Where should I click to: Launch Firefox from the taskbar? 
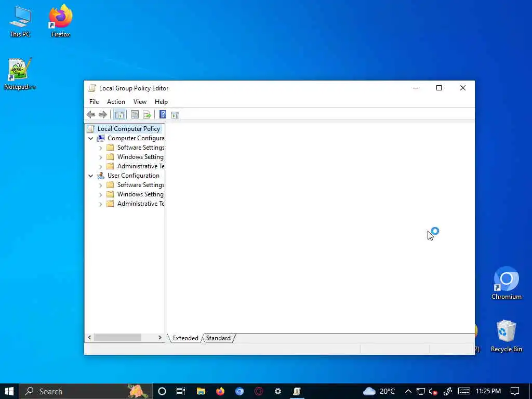[220, 391]
